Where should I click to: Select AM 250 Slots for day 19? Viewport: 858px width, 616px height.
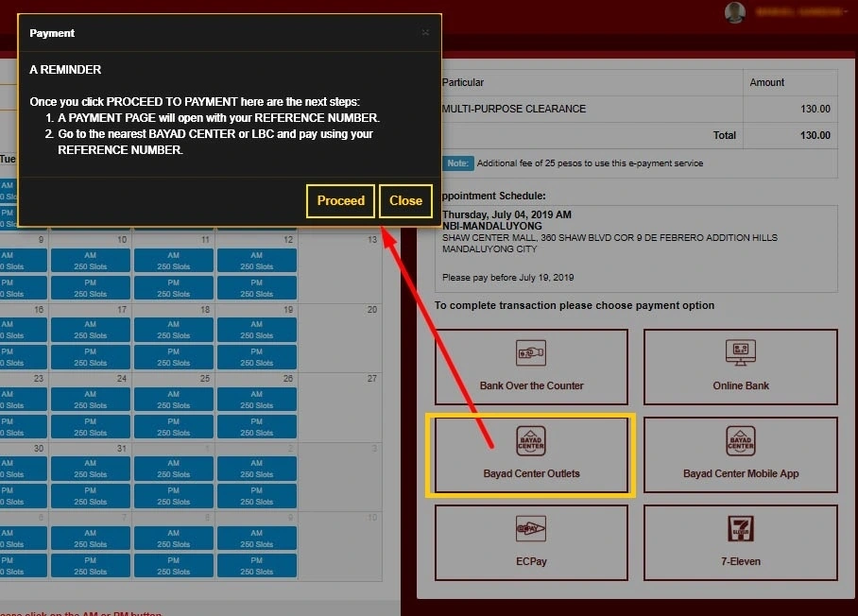257,330
